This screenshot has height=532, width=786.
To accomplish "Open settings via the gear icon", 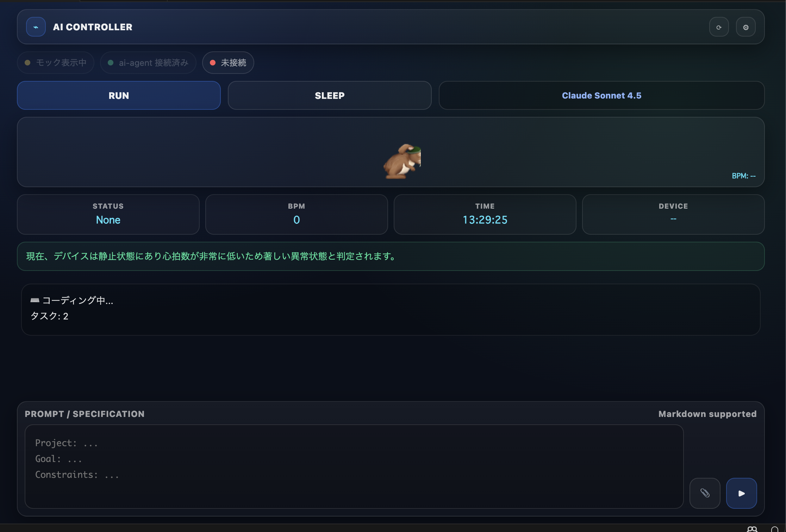I will tap(746, 27).
